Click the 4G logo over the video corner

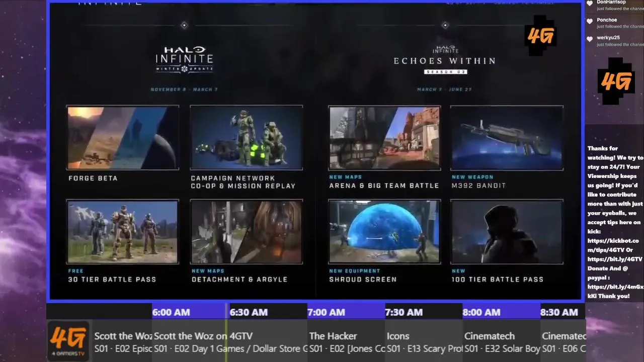(x=540, y=36)
